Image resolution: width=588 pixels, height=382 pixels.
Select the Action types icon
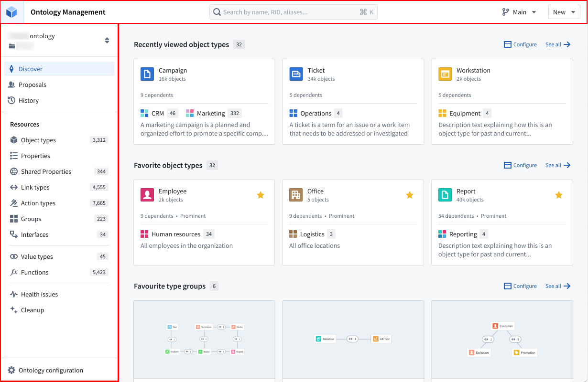pos(14,203)
